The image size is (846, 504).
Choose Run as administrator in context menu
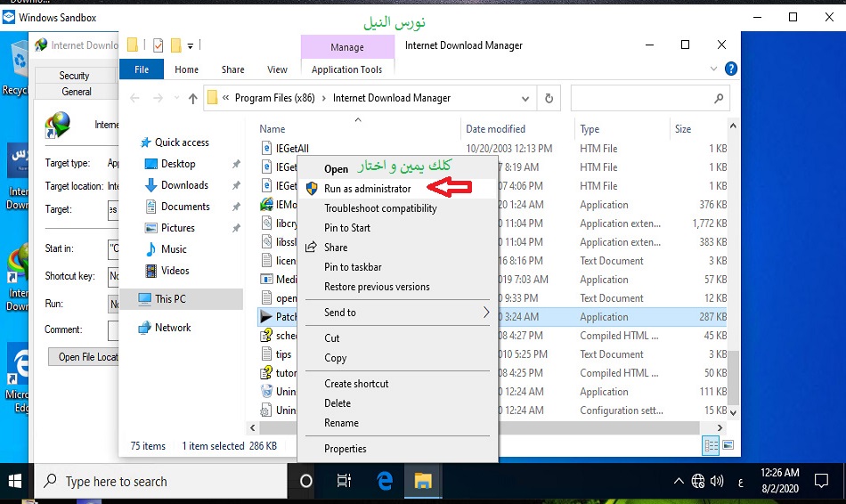click(x=367, y=189)
